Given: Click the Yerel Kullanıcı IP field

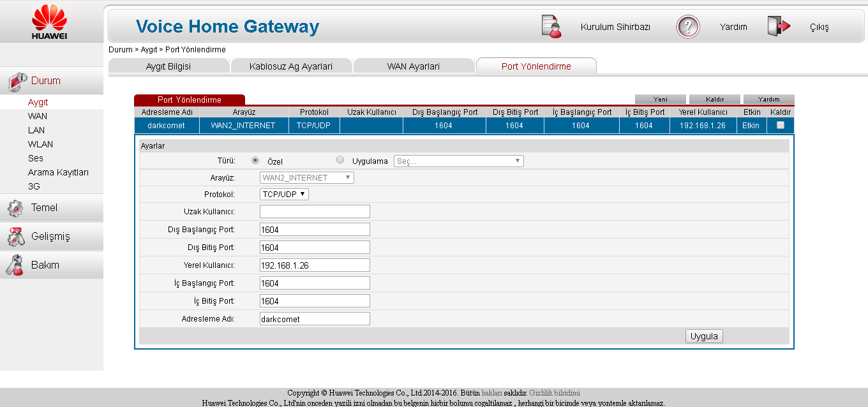Looking at the screenshot, I should click(315, 265).
